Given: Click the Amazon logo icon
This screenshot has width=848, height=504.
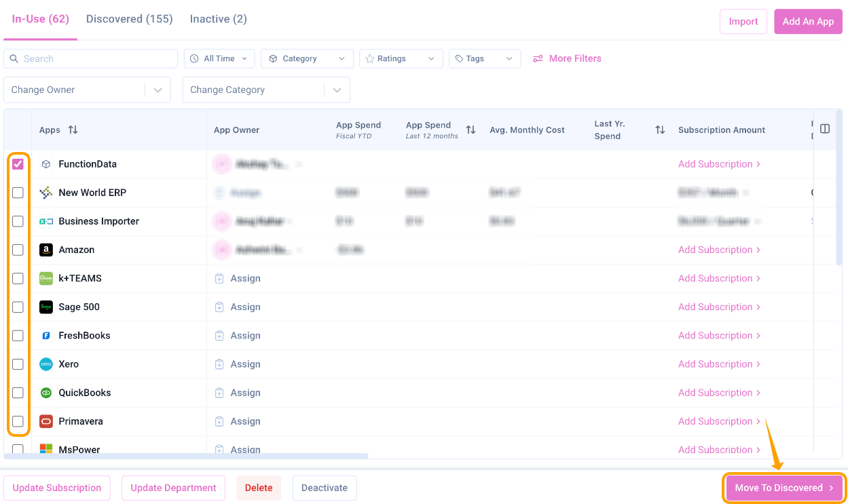Looking at the screenshot, I should click(x=46, y=250).
